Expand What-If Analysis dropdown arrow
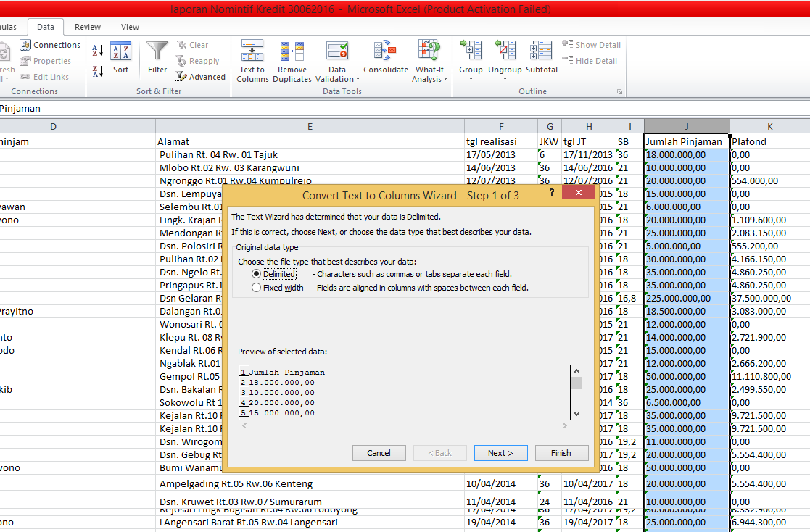The image size is (810, 532). tap(445, 80)
